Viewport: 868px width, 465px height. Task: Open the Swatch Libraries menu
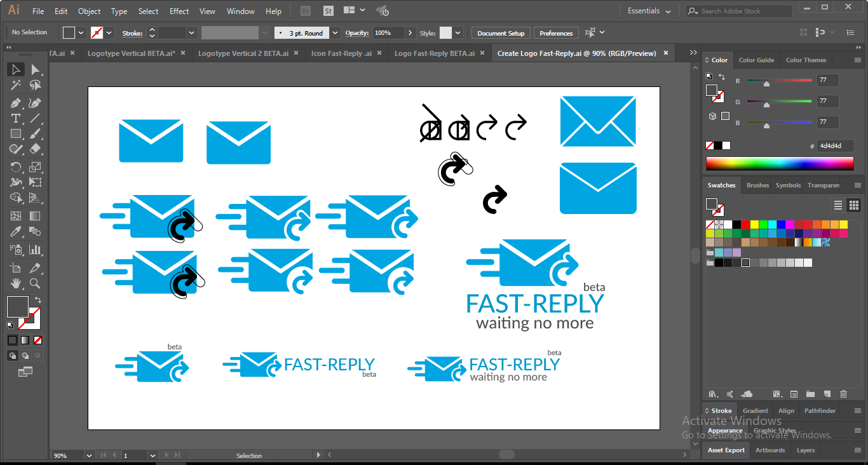pos(714,394)
